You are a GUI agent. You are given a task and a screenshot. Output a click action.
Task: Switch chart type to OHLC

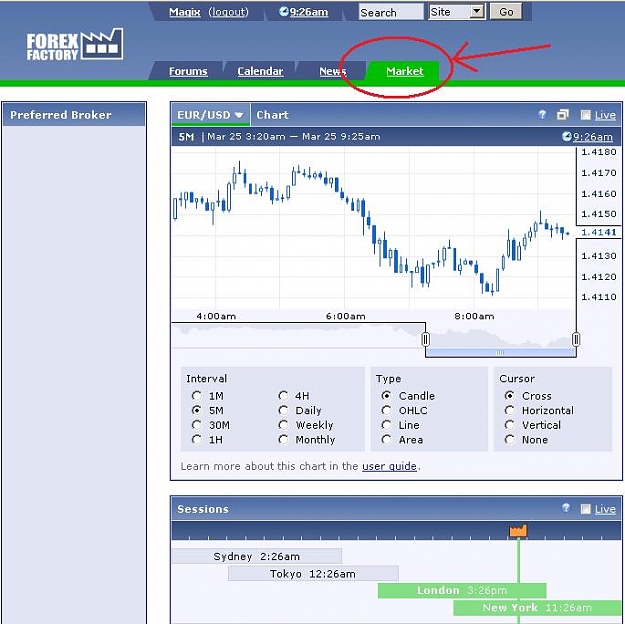point(386,410)
